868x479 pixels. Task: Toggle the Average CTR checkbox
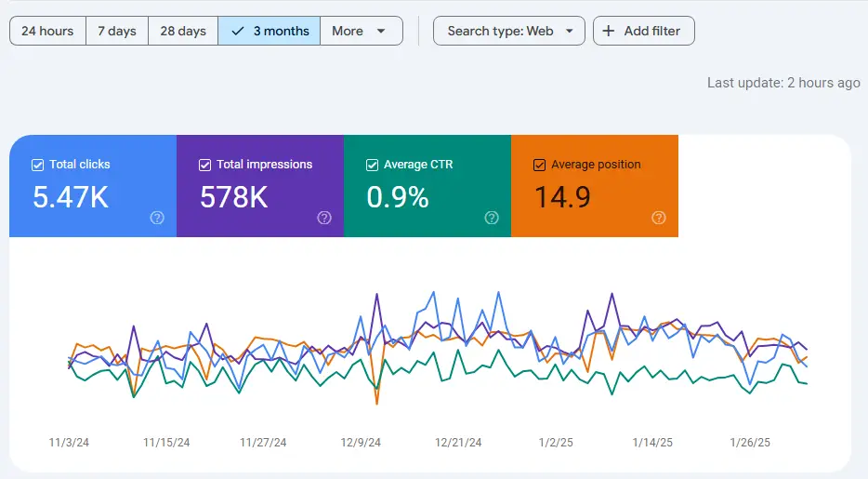[x=373, y=165]
